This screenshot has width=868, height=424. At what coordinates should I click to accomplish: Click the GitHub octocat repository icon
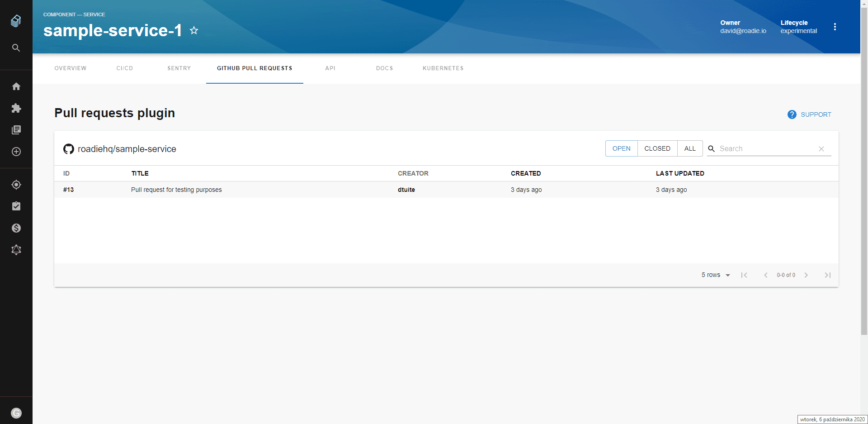[x=69, y=149]
